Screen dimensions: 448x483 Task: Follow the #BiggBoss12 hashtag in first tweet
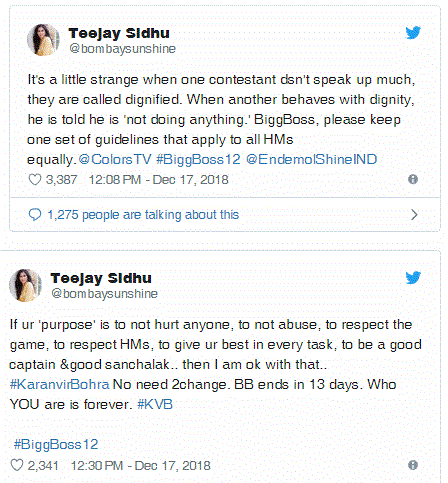[198, 160]
